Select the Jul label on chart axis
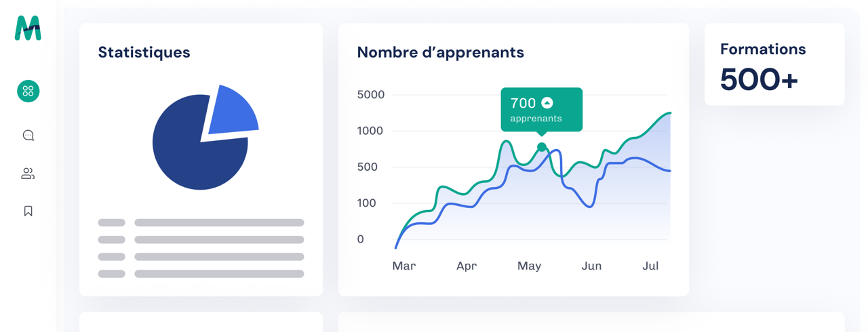This screenshot has width=868, height=332. coord(650,266)
